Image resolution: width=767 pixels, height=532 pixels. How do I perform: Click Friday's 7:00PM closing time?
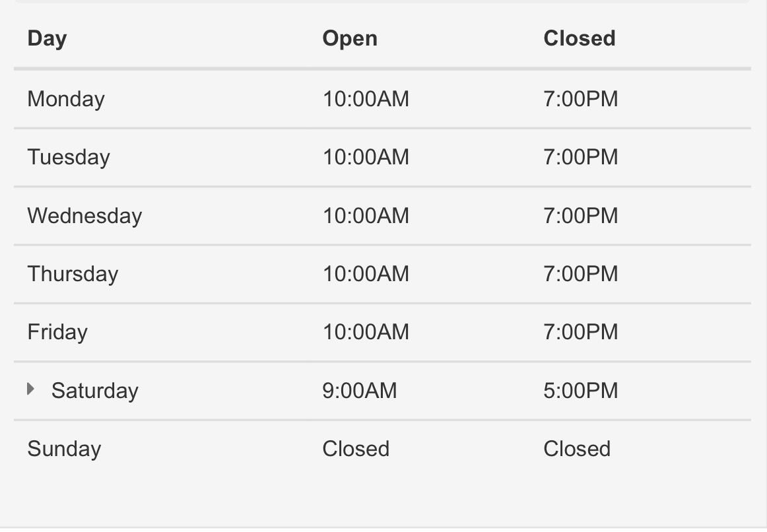point(581,332)
